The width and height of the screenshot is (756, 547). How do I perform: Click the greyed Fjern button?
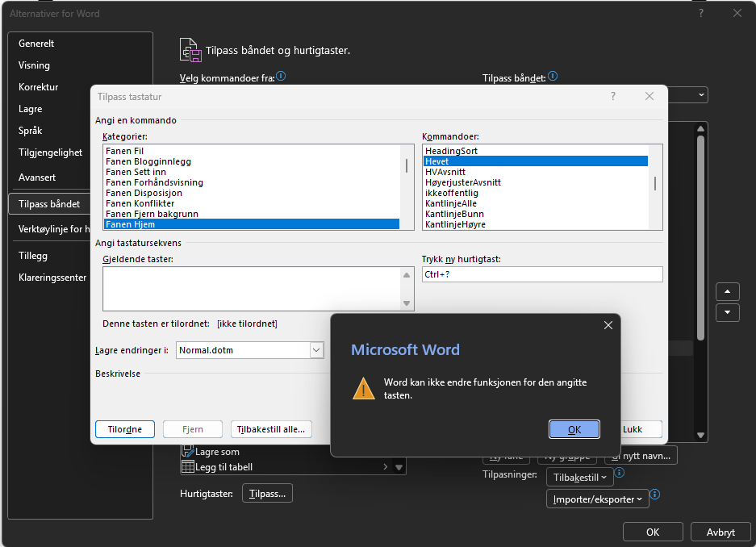tap(192, 429)
